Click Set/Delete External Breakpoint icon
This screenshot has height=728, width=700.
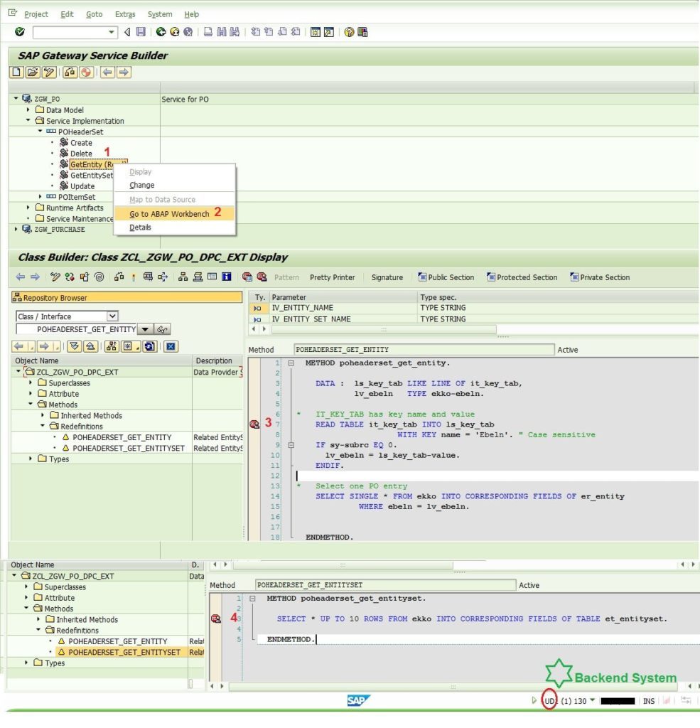[x=262, y=277]
